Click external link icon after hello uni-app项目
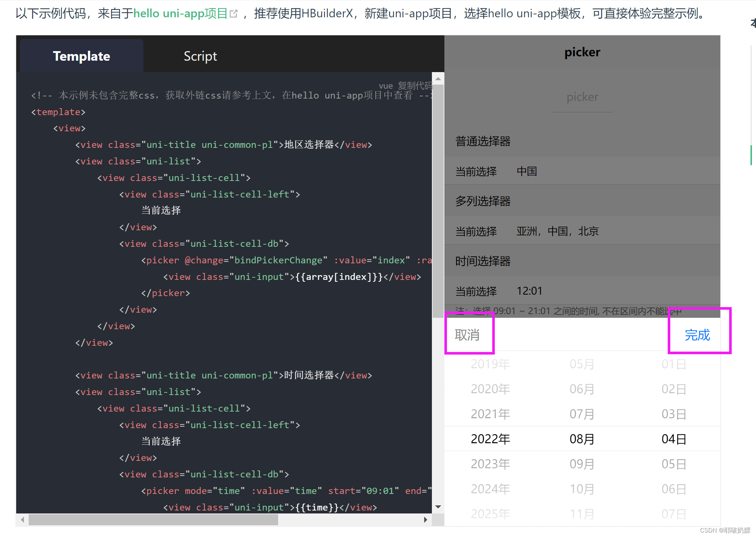756x537 pixels. (234, 14)
